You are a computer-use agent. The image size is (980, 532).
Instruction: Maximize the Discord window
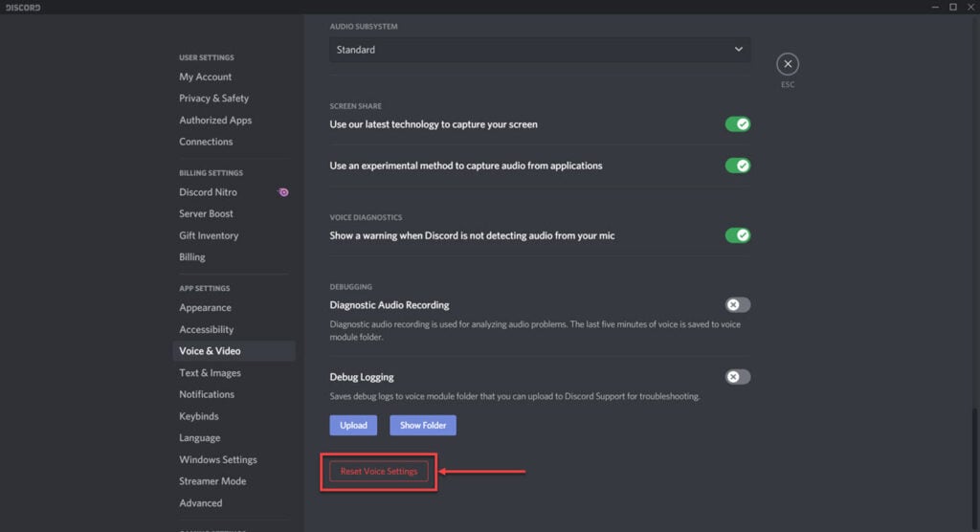(x=953, y=7)
